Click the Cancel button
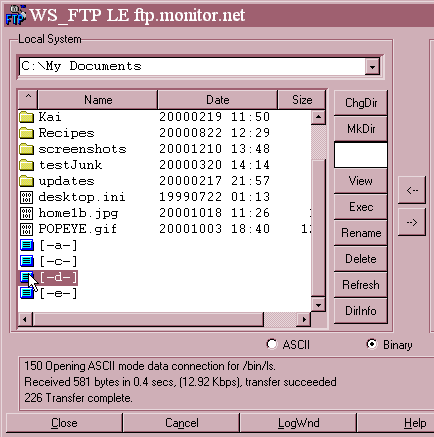The image size is (434, 437). [182, 423]
